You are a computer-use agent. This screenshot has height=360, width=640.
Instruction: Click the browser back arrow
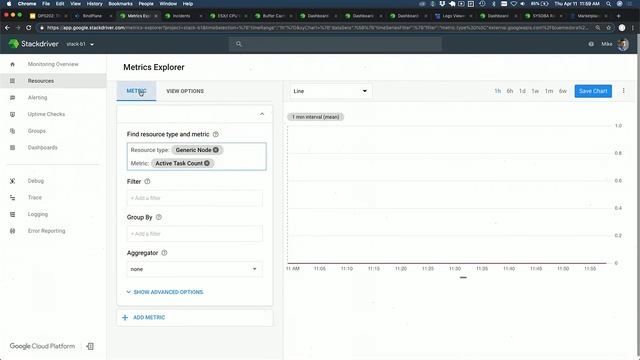point(7,28)
